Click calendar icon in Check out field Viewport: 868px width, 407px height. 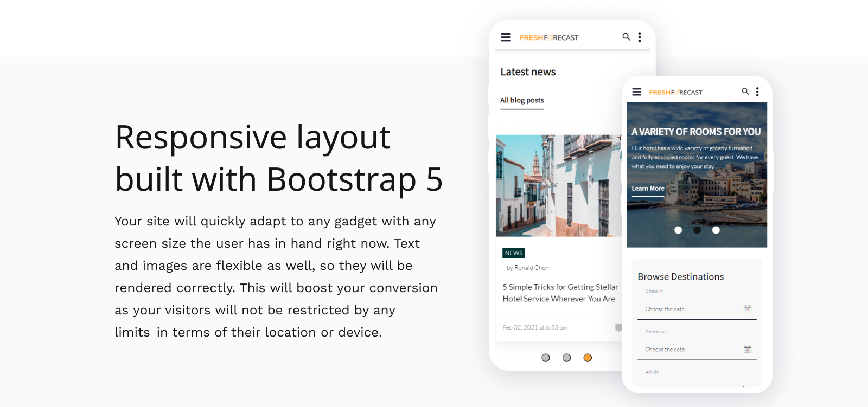pyautogui.click(x=748, y=350)
